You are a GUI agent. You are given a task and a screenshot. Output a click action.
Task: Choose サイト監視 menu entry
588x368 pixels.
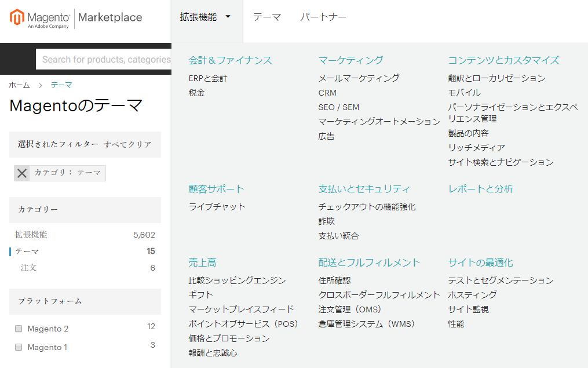click(x=469, y=309)
